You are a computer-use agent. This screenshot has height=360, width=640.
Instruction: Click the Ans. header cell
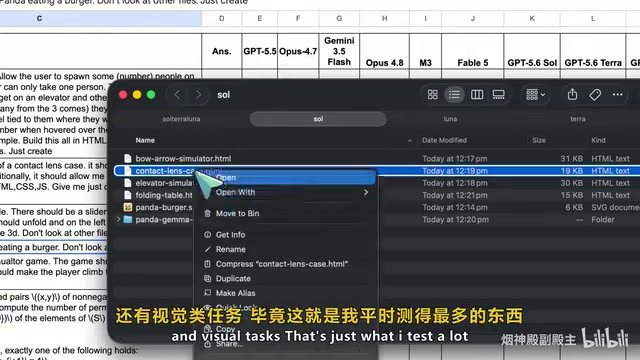tap(222, 51)
